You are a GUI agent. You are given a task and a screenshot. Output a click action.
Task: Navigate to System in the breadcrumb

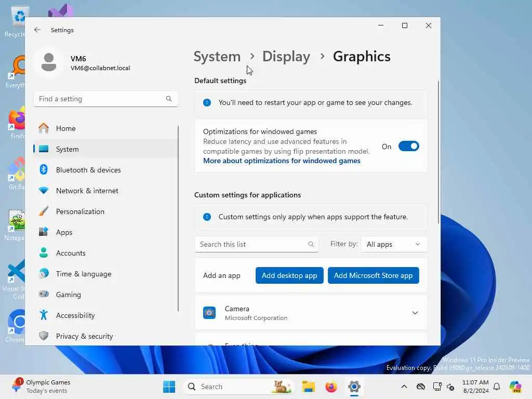[217, 56]
